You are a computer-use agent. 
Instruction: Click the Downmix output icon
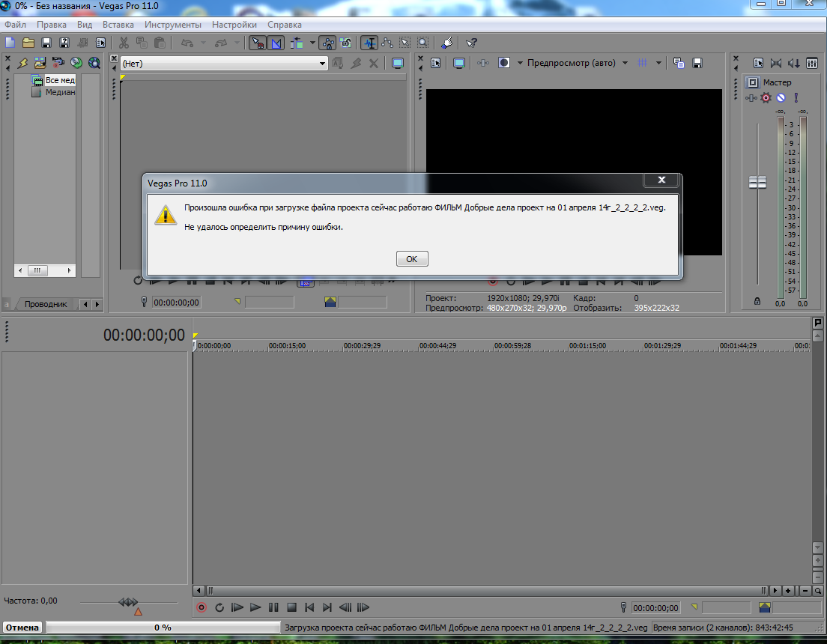tap(776, 63)
